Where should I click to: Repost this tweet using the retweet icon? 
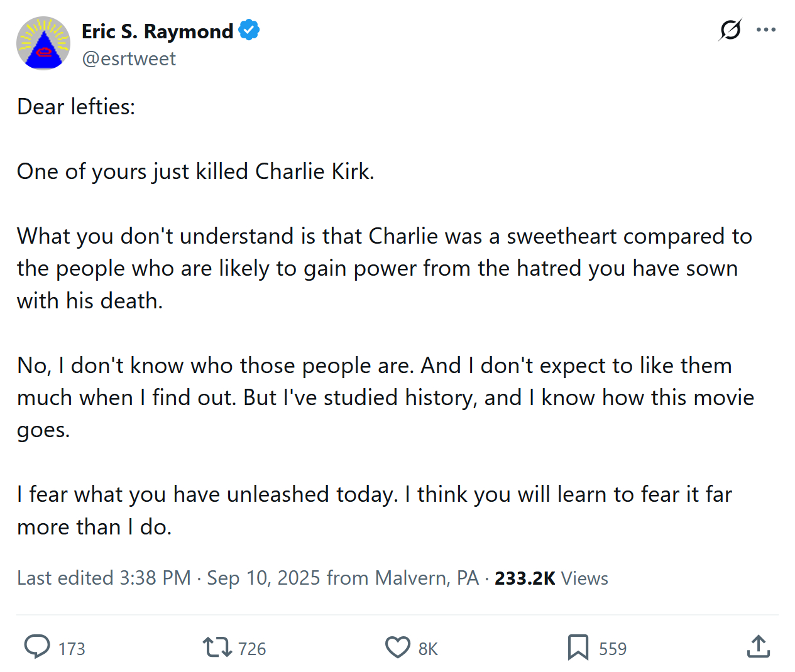pos(217,647)
